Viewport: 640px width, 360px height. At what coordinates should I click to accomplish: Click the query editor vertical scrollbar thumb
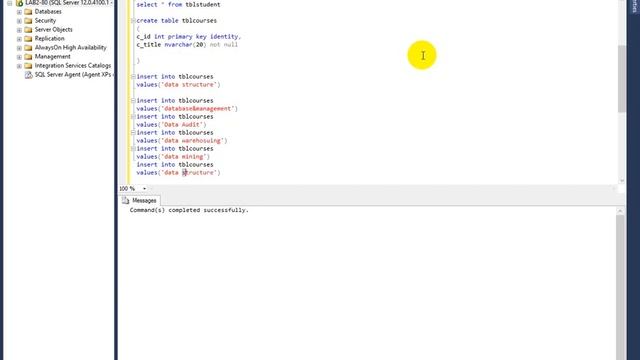[x=622, y=79]
